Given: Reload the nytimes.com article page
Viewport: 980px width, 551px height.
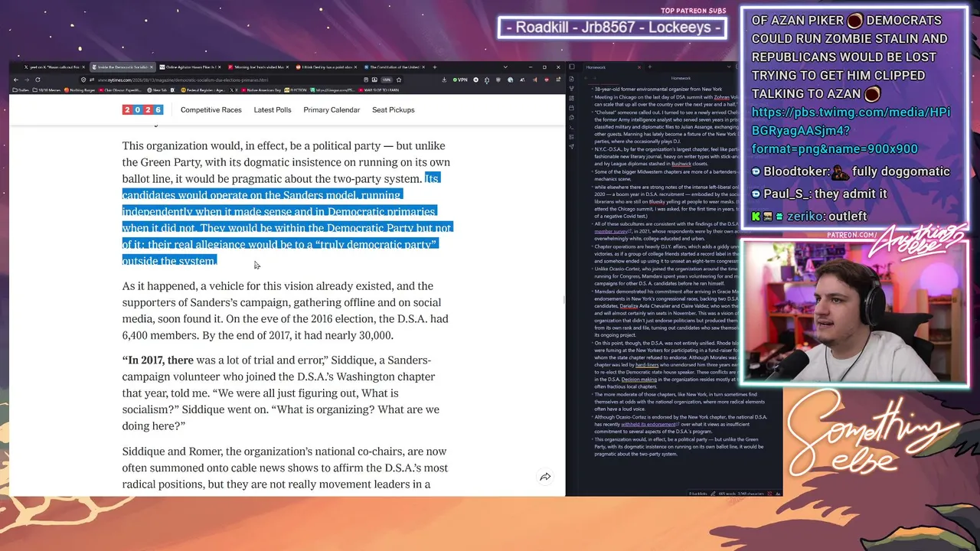Looking at the screenshot, I should pyautogui.click(x=38, y=80).
